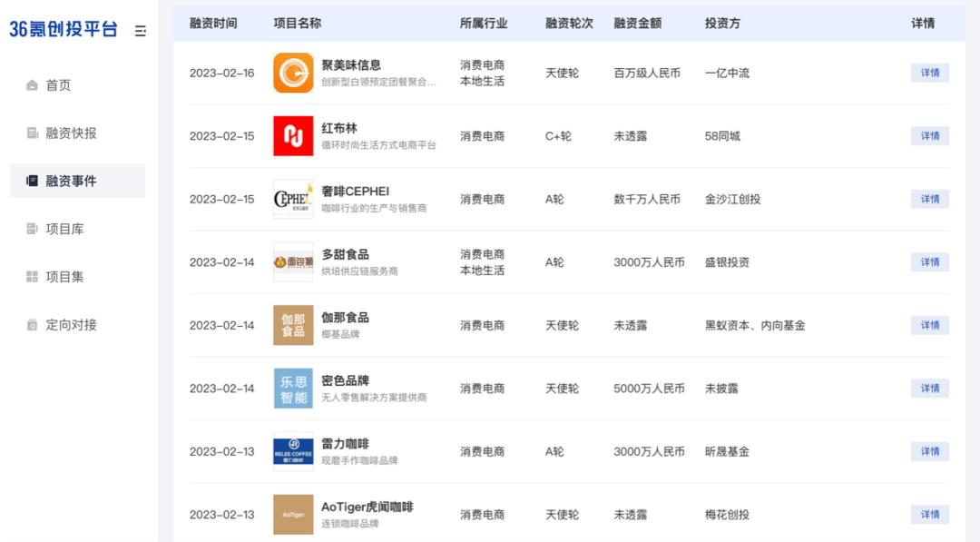Open 详情 for AoTiger虎闻咖啡

(929, 515)
